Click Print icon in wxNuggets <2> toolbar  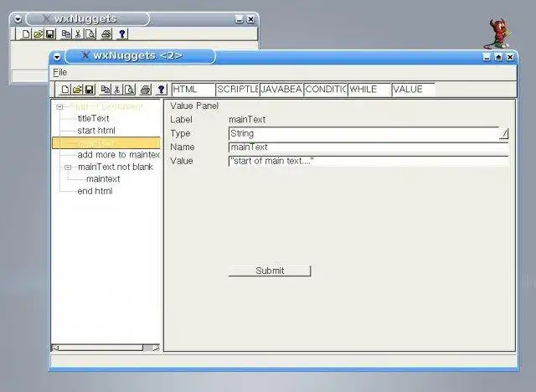pyautogui.click(x=146, y=90)
